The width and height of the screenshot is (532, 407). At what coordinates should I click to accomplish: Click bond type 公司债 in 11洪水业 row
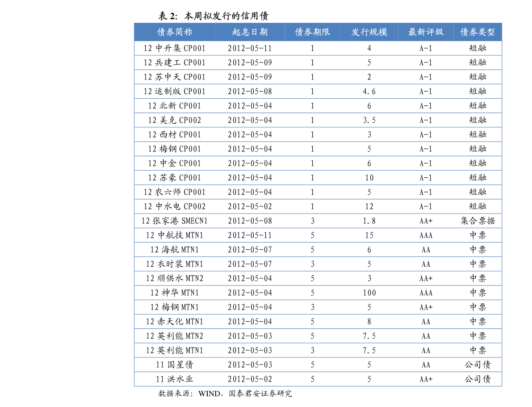[x=478, y=379]
